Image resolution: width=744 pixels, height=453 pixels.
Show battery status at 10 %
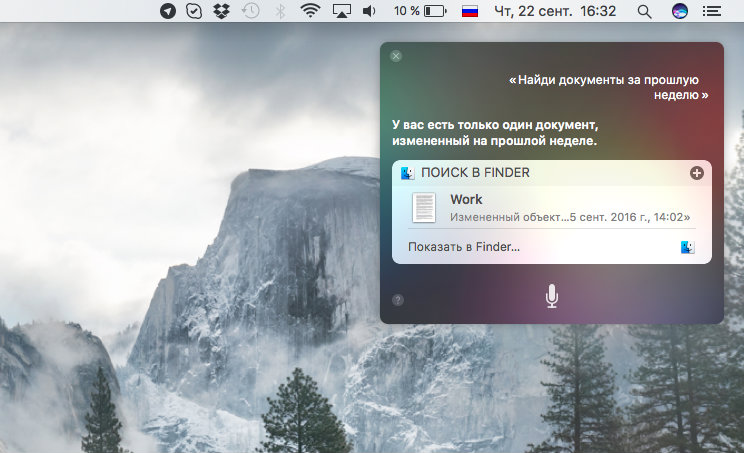[x=420, y=11]
